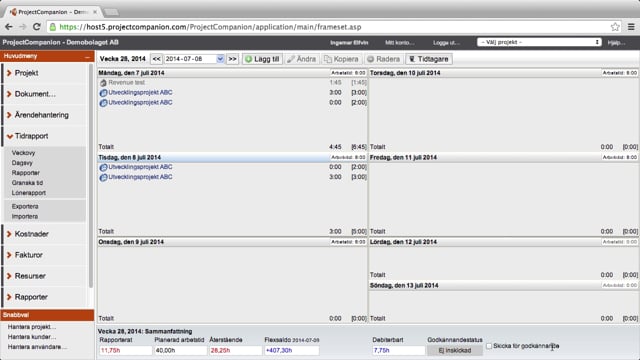Click the Återstående field 28,25h
The width and height of the screenshot is (640, 360).
click(x=236, y=351)
